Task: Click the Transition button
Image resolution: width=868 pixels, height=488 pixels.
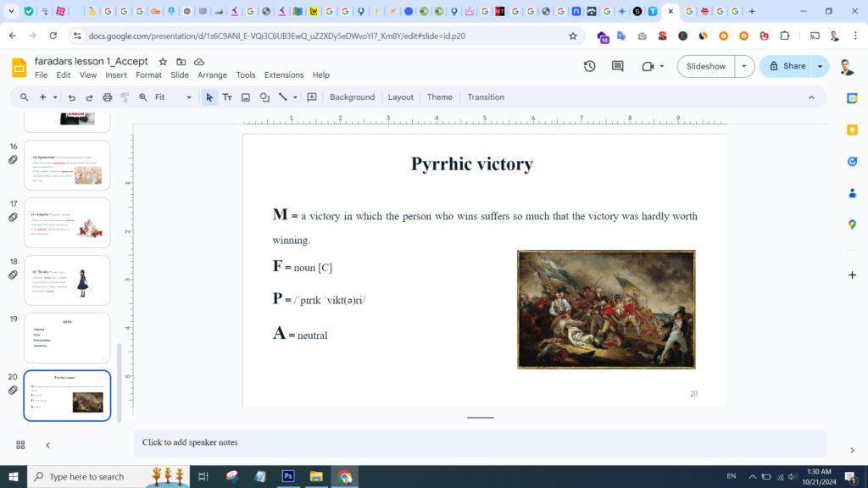Action: tap(486, 97)
